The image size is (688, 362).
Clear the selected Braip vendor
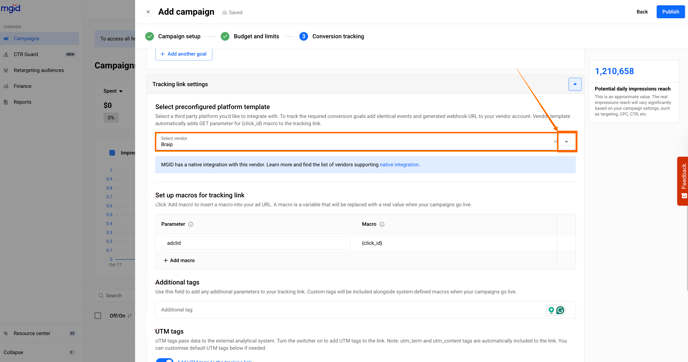pyautogui.click(x=555, y=142)
